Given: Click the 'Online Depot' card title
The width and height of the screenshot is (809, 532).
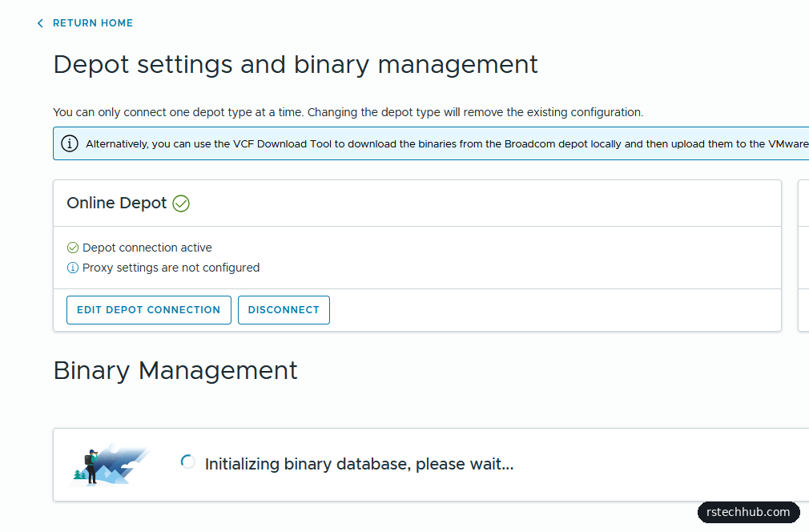Looking at the screenshot, I should [x=117, y=203].
